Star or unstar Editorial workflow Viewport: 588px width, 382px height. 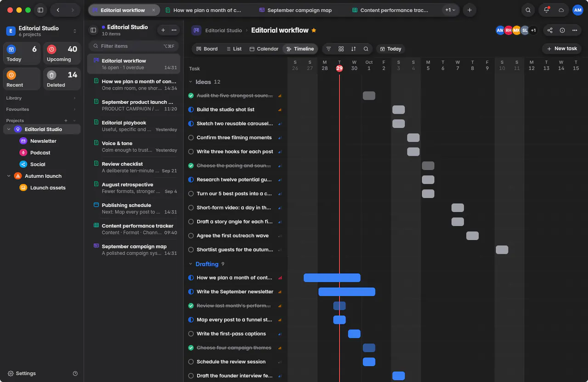pyautogui.click(x=314, y=30)
